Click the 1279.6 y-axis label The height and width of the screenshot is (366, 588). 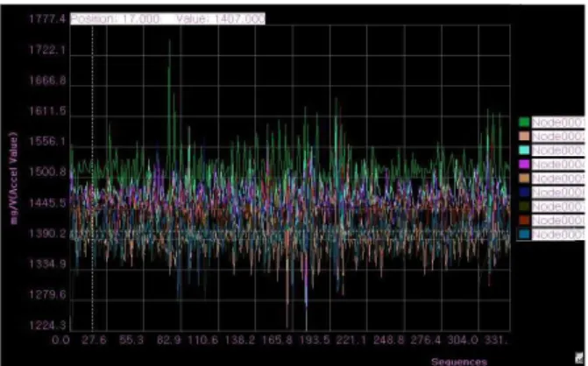(47, 294)
